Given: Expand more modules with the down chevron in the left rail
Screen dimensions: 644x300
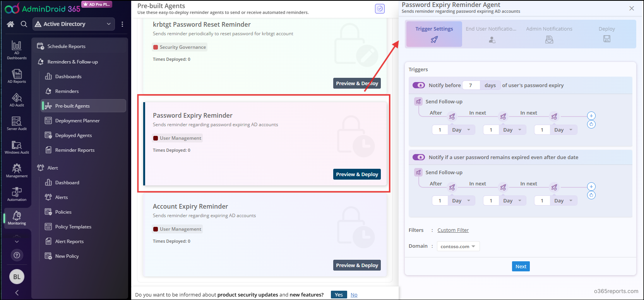Looking at the screenshot, I should tap(17, 241).
